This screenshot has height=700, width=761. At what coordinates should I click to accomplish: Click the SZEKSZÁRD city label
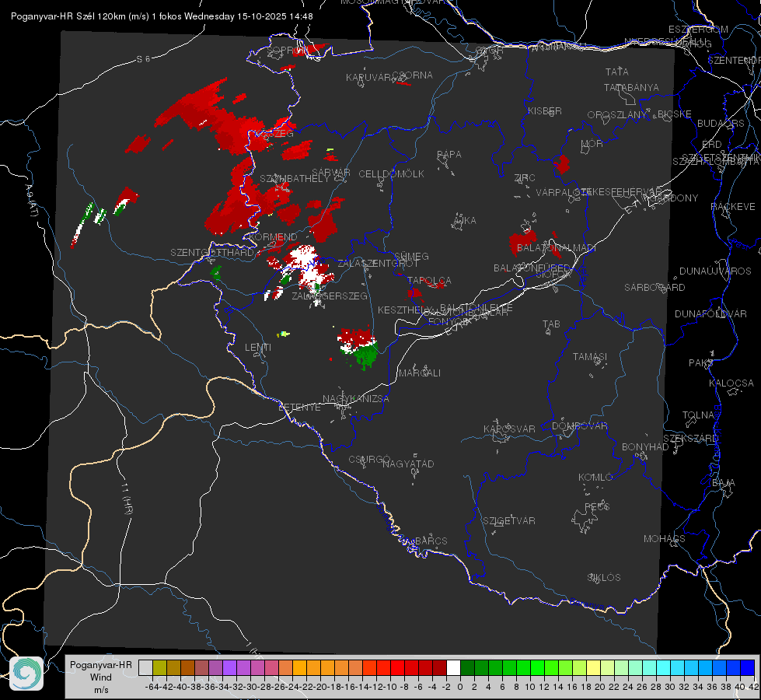point(691,439)
